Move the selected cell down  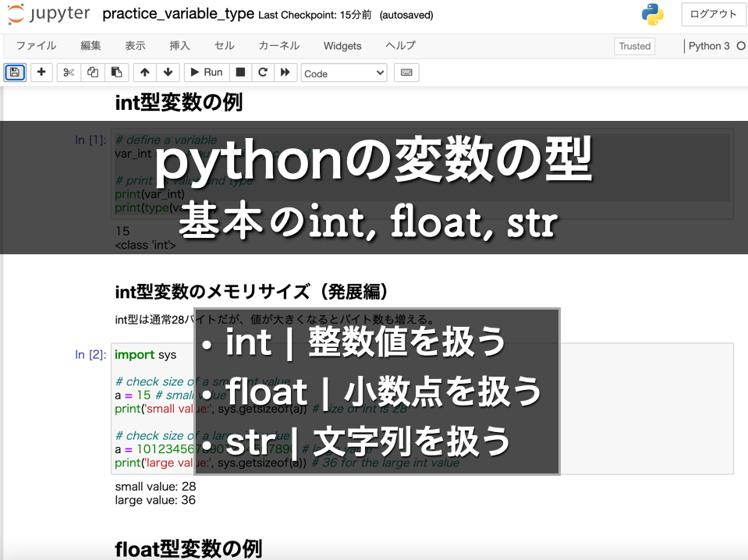click(167, 72)
